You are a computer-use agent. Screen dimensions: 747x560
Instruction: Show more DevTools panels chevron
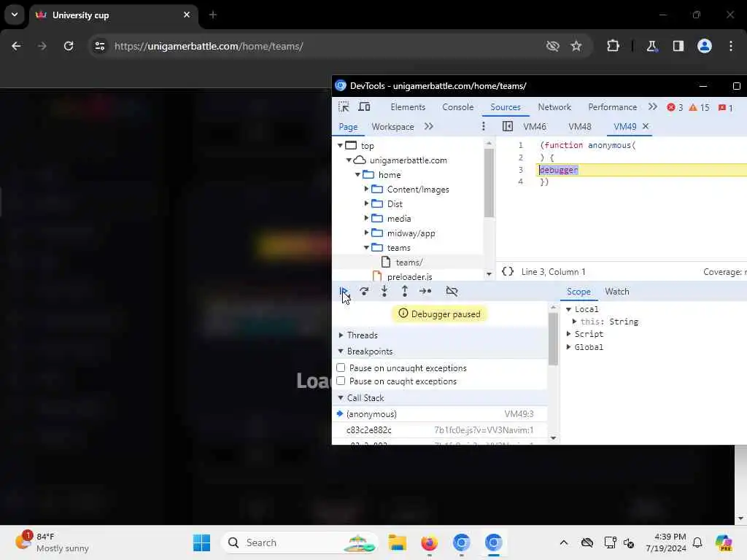[653, 106]
